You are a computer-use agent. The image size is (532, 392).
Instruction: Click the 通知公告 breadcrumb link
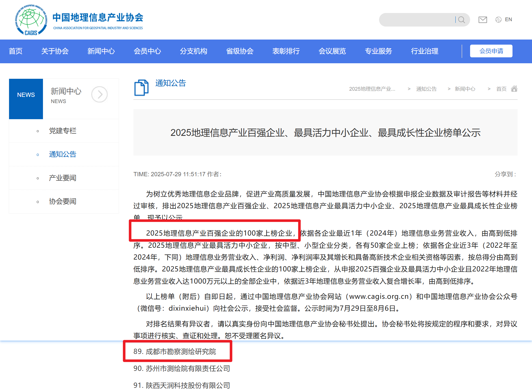point(426,89)
